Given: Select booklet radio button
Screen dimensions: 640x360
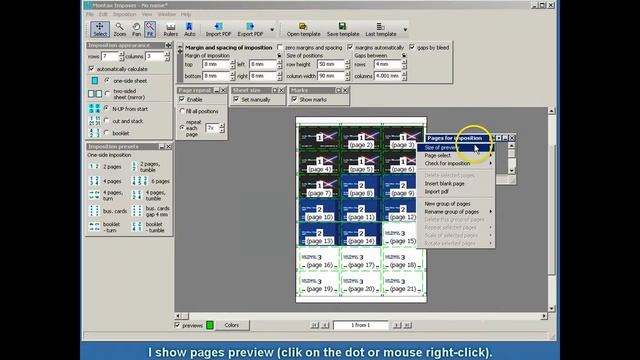Looking at the screenshot, I should tap(107, 133).
